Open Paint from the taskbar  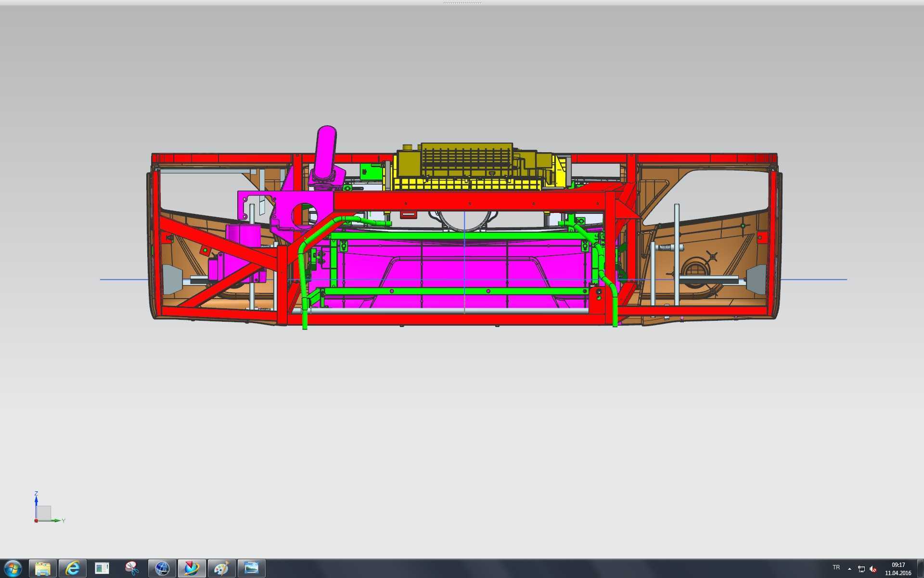[x=222, y=568]
